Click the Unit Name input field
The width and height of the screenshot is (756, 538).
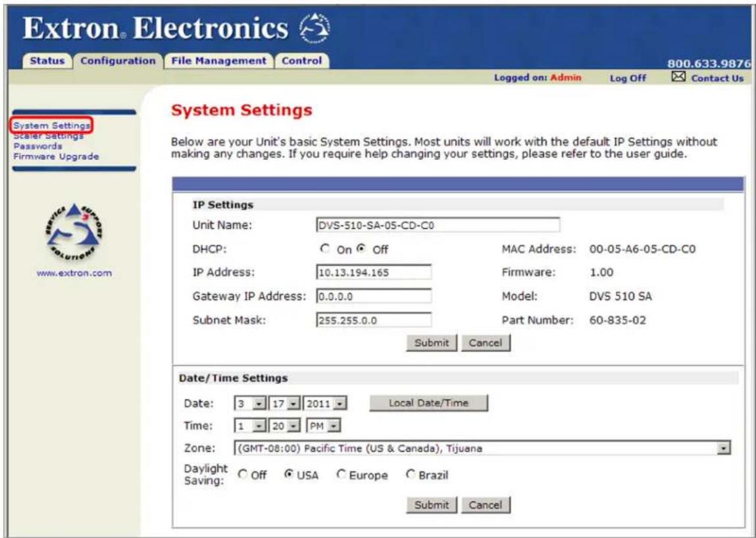438,225
